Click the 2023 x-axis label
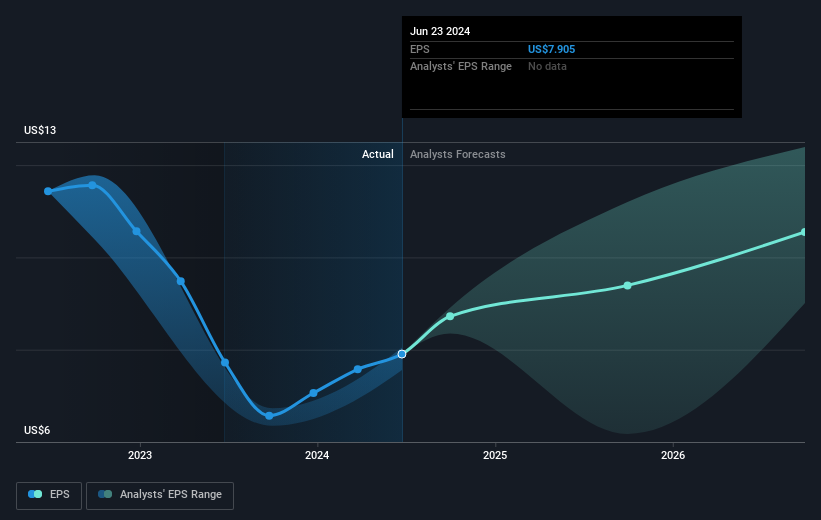821x520 pixels. tap(140, 455)
